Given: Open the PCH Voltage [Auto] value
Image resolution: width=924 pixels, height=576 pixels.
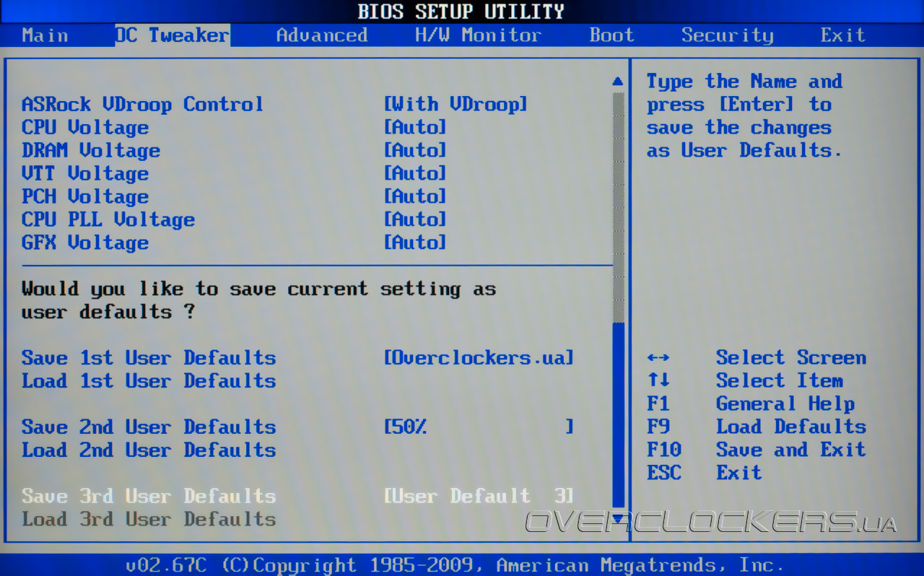Looking at the screenshot, I should pos(415,196).
